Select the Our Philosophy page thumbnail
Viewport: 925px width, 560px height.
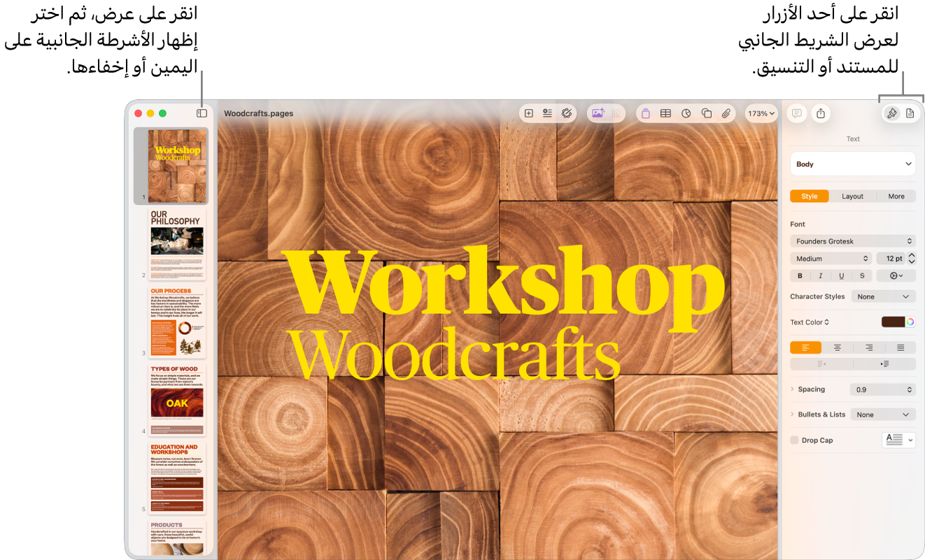pyautogui.click(x=177, y=243)
